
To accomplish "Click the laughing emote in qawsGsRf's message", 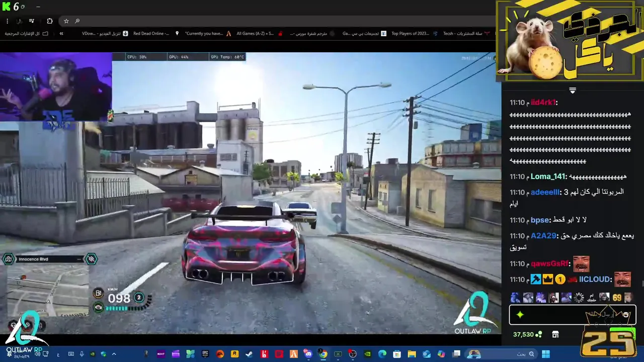I will pos(581,263).
